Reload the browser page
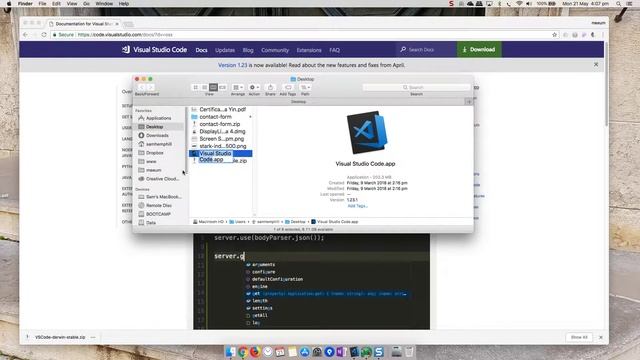Screen dimensions: 640x360 [x=44, y=35]
